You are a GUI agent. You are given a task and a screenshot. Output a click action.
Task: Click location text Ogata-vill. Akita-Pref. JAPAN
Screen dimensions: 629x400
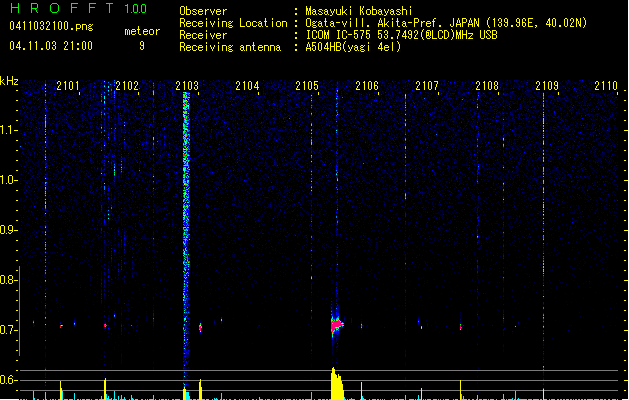[393, 23]
